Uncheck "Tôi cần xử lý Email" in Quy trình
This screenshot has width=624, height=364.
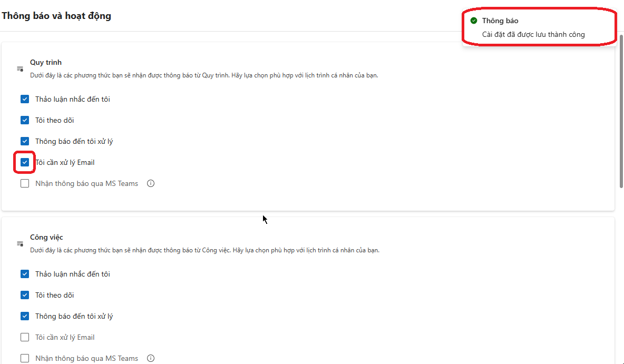(25, 162)
